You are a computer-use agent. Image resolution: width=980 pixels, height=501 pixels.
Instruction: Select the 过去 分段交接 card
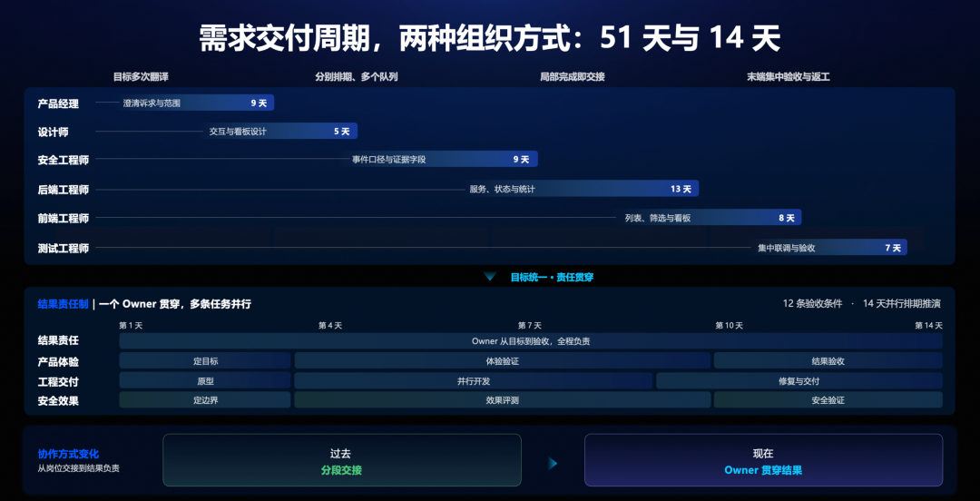coord(342,460)
